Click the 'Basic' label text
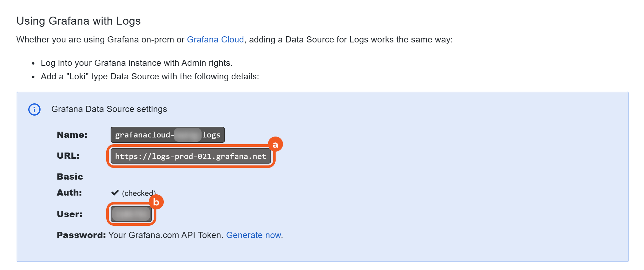Viewport: 644px width, 270px height. coord(70,177)
